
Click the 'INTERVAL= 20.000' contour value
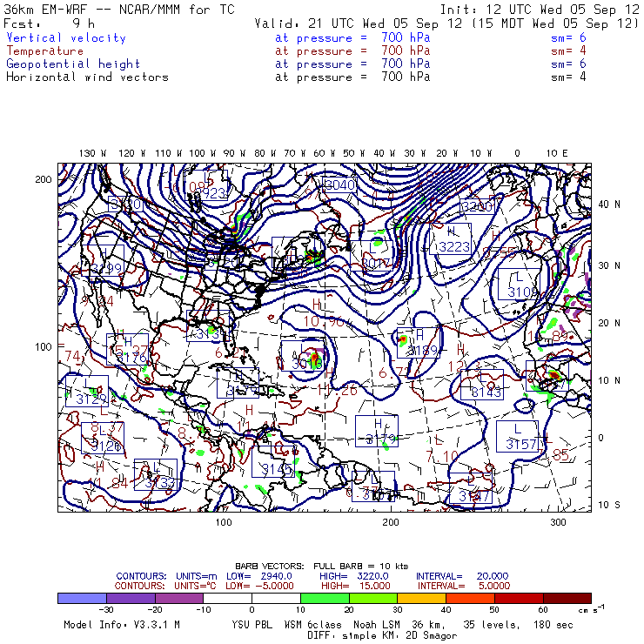(462, 576)
